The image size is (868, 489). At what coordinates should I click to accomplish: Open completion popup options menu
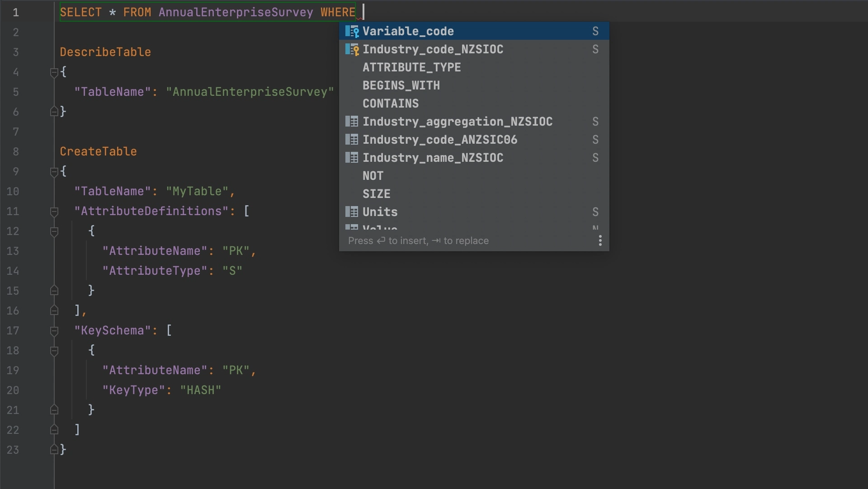600,240
